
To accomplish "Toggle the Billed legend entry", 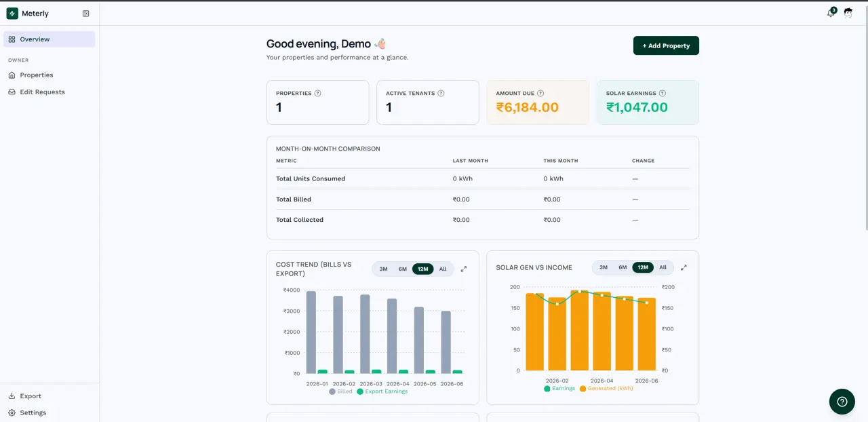I will 341,391.
